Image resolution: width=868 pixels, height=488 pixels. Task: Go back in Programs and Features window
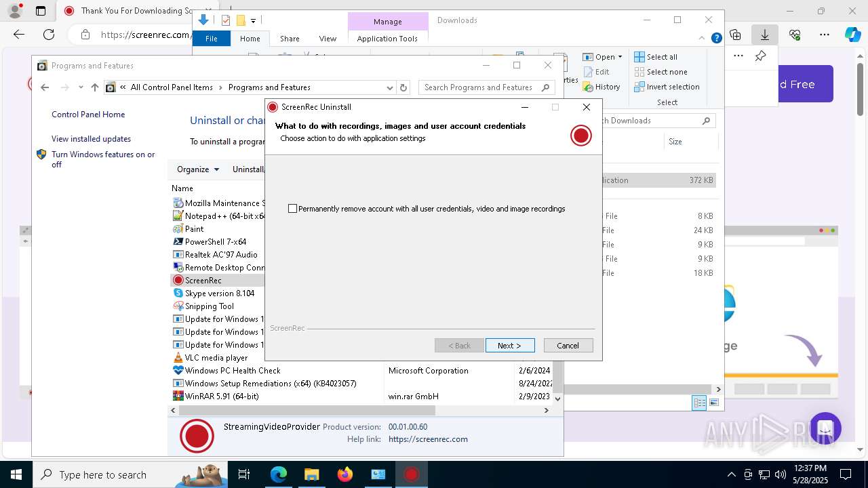pos(45,87)
